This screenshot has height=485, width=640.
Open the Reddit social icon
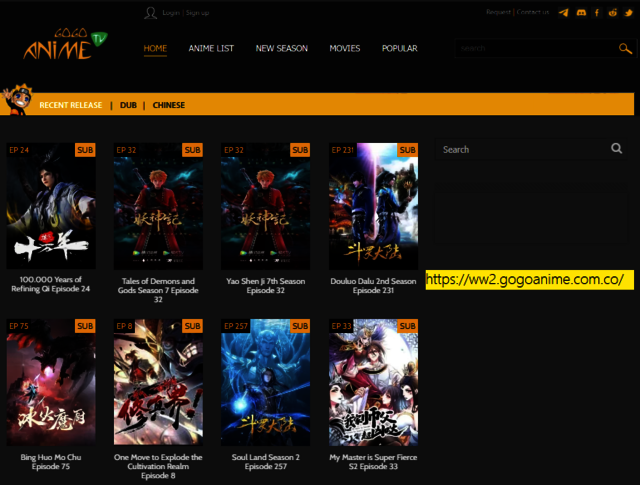point(613,13)
